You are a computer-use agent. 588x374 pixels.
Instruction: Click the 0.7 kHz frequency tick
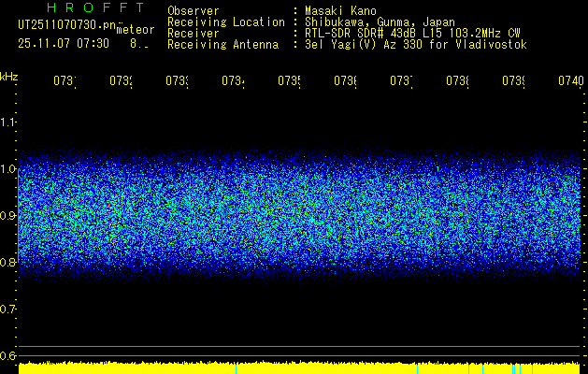[x=8, y=309]
